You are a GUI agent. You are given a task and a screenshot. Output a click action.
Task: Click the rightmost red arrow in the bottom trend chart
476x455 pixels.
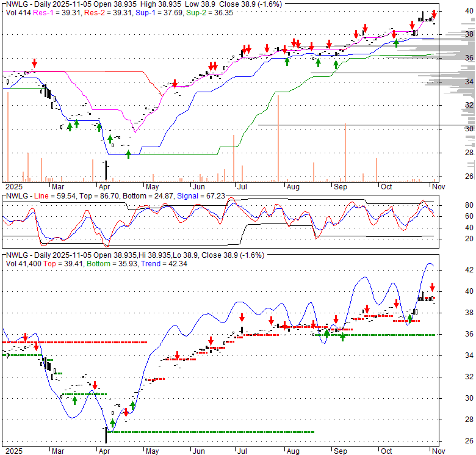(432, 287)
